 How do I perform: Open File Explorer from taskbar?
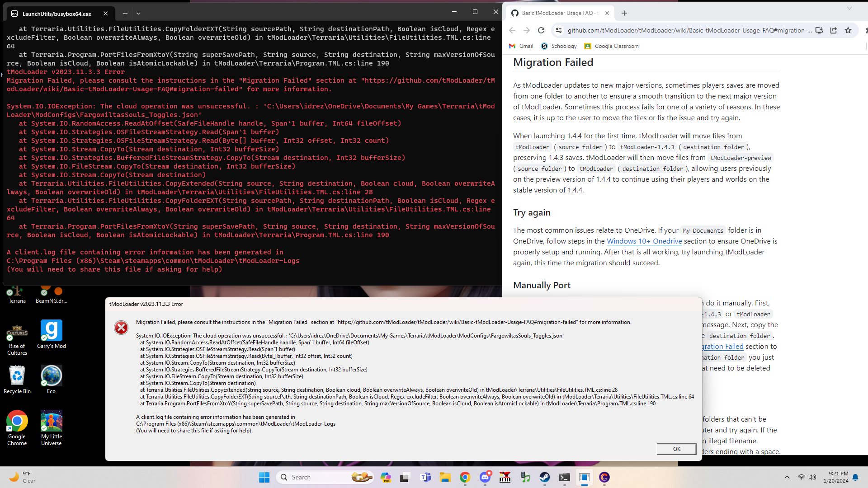tap(445, 477)
